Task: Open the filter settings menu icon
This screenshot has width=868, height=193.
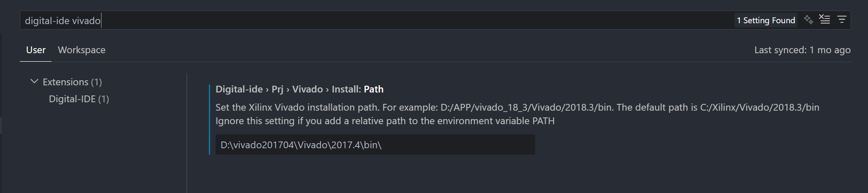Action: [842, 20]
